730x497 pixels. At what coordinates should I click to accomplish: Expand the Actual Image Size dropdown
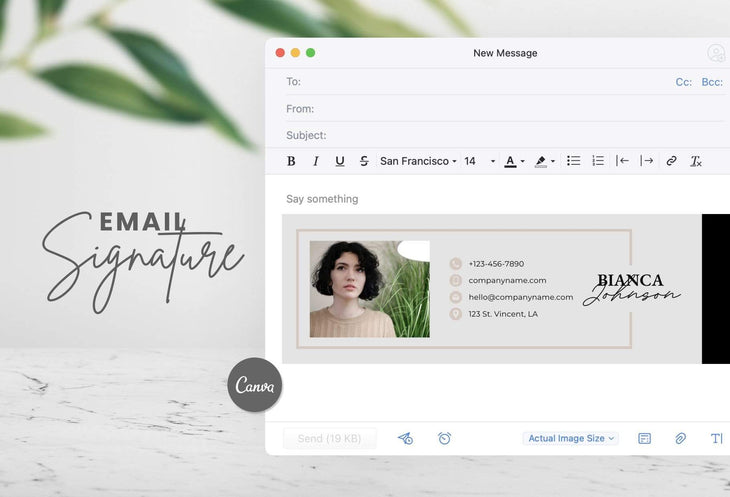[572, 438]
